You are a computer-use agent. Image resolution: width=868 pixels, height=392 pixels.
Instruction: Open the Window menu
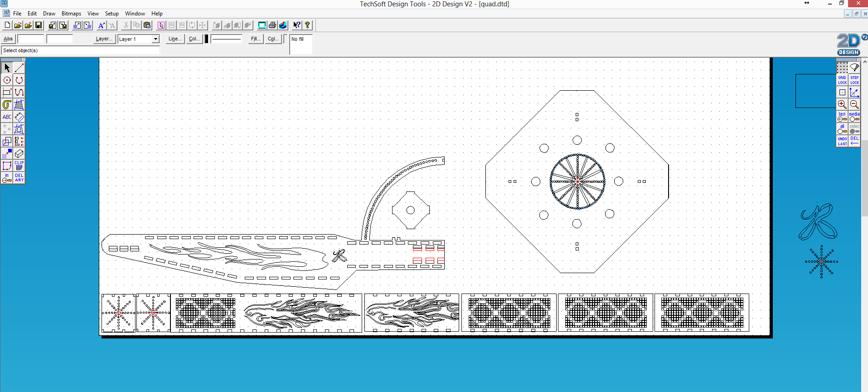[135, 14]
